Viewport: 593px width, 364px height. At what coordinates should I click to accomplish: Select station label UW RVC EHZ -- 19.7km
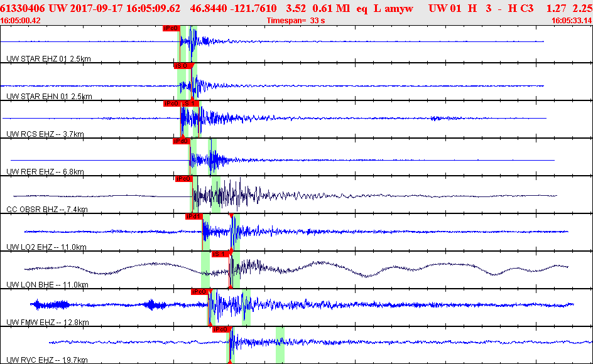(47, 360)
